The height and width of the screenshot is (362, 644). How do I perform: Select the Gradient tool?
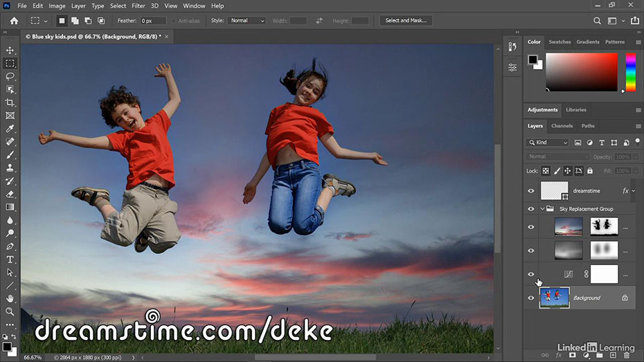coord(10,207)
